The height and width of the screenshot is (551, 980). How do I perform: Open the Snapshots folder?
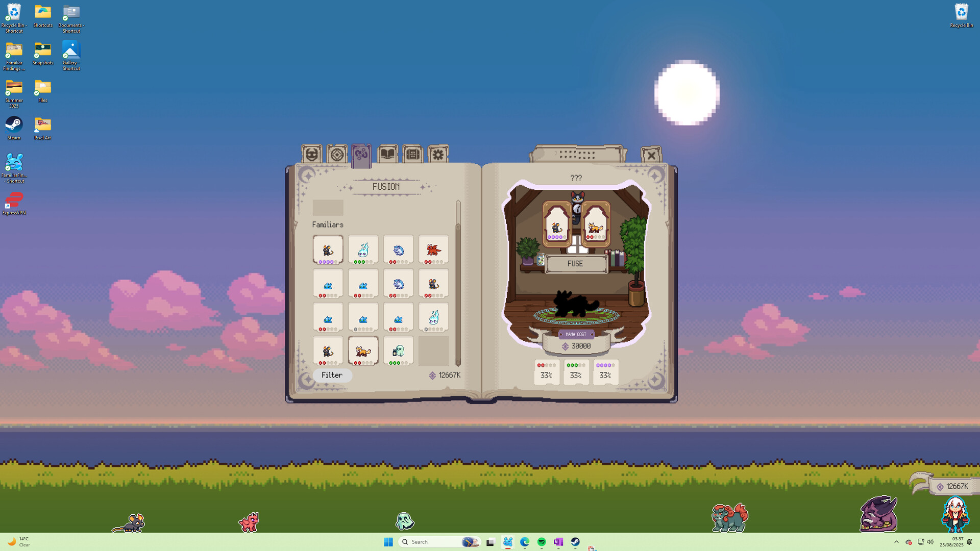click(x=43, y=54)
